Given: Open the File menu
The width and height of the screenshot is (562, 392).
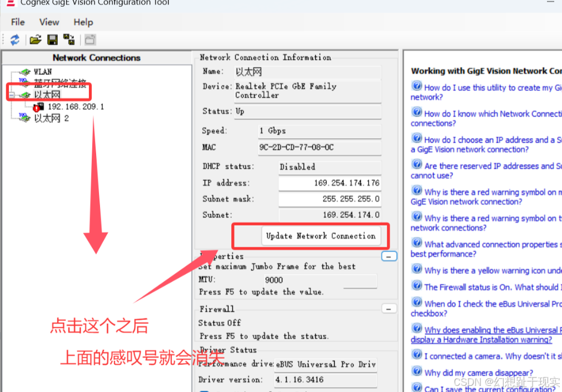Looking at the screenshot, I should click(x=18, y=22).
